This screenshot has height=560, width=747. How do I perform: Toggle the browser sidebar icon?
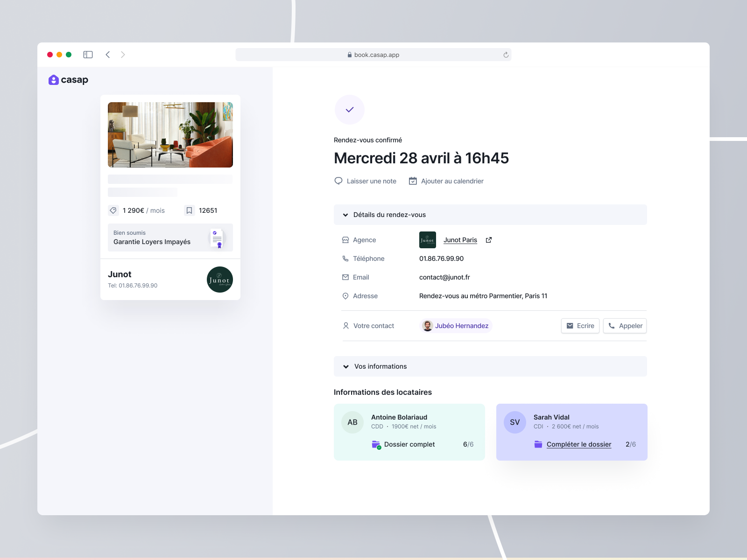pyautogui.click(x=88, y=55)
